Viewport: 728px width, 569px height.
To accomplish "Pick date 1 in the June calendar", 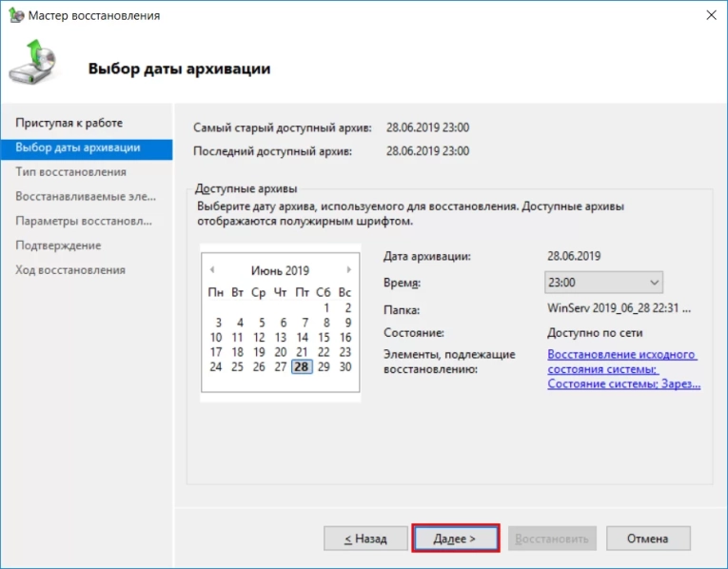I will [x=325, y=308].
